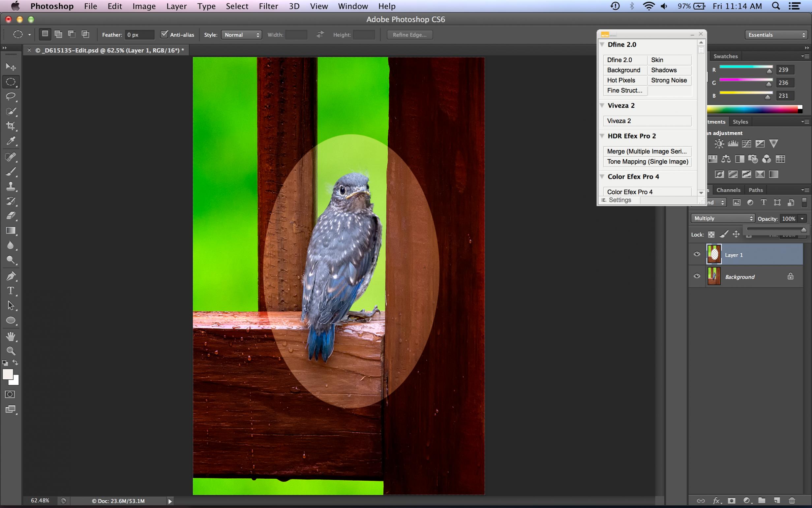
Task: Select the Eyedropper tool
Action: coord(11,141)
